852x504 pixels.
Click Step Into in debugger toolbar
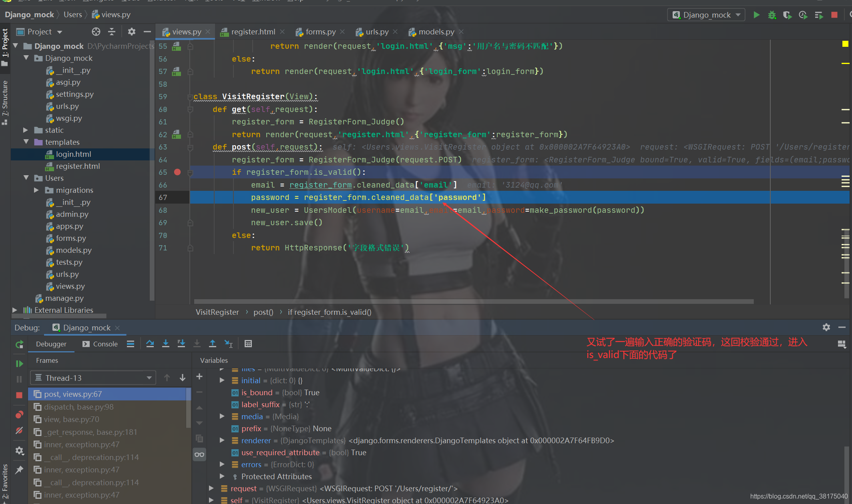coord(166,344)
